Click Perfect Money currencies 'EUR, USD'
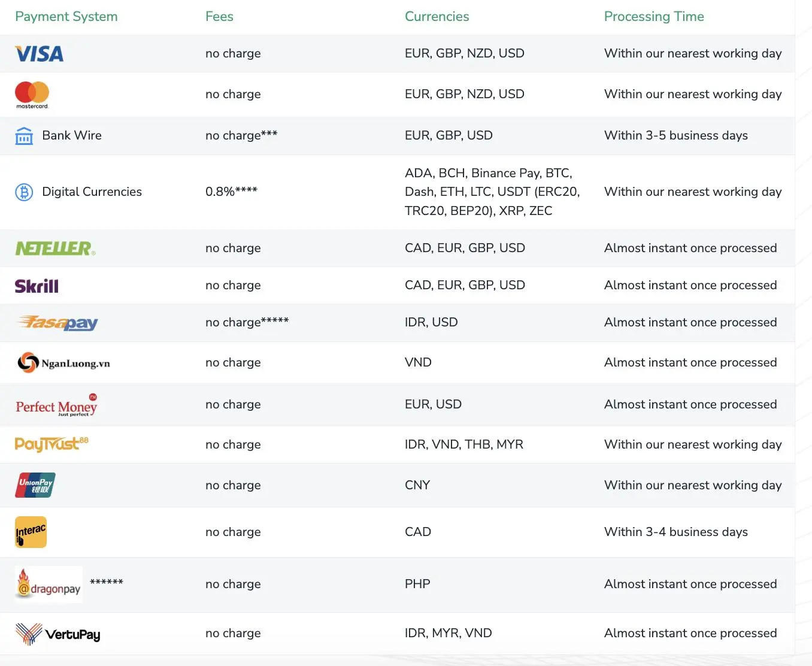 tap(433, 404)
